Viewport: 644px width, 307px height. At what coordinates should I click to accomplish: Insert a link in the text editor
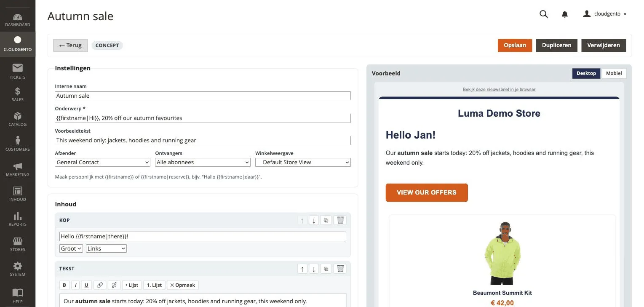pyautogui.click(x=100, y=285)
